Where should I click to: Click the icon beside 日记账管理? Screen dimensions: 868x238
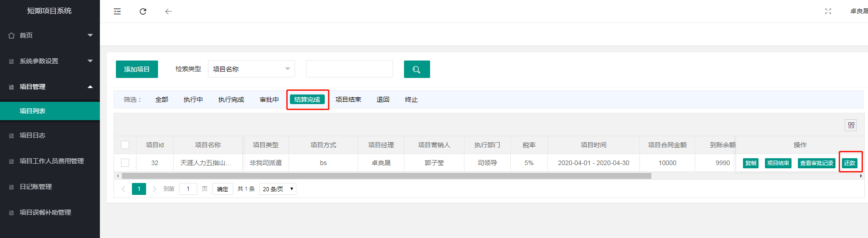11,187
